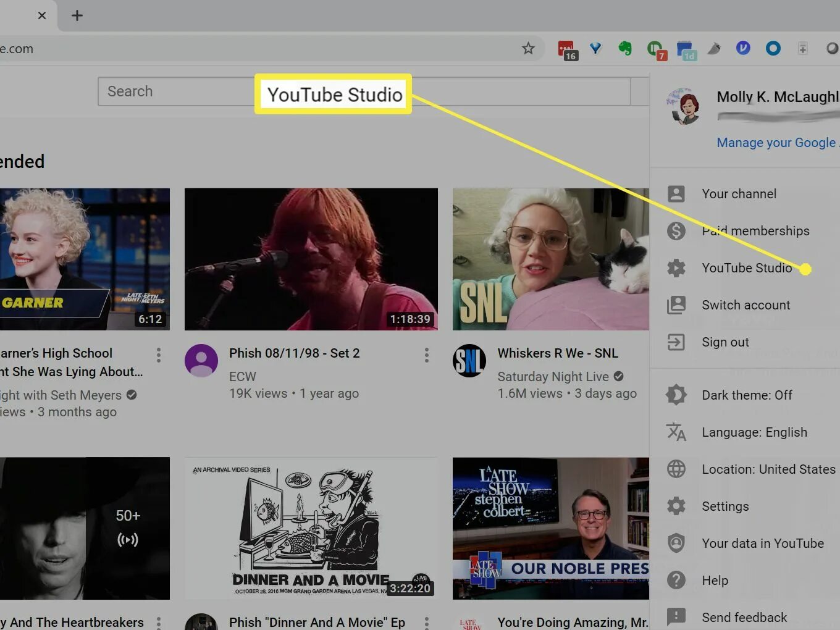The height and width of the screenshot is (630, 840).
Task: Click Manage your Google Account link
Action: click(778, 143)
